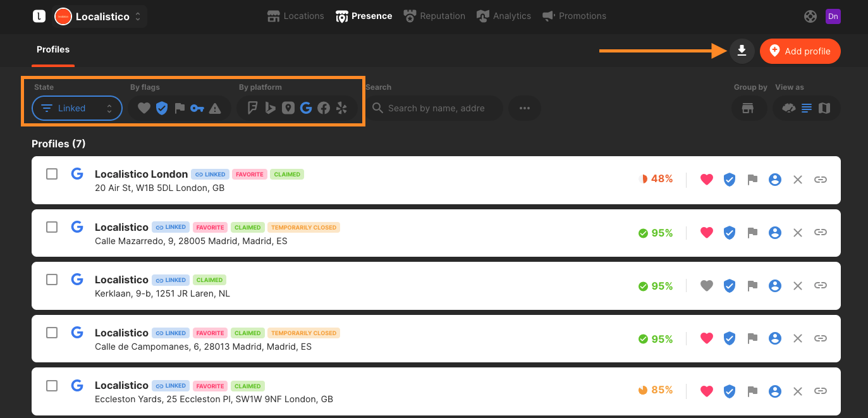Switch to cloud view icon
868x418 pixels.
point(788,108)
